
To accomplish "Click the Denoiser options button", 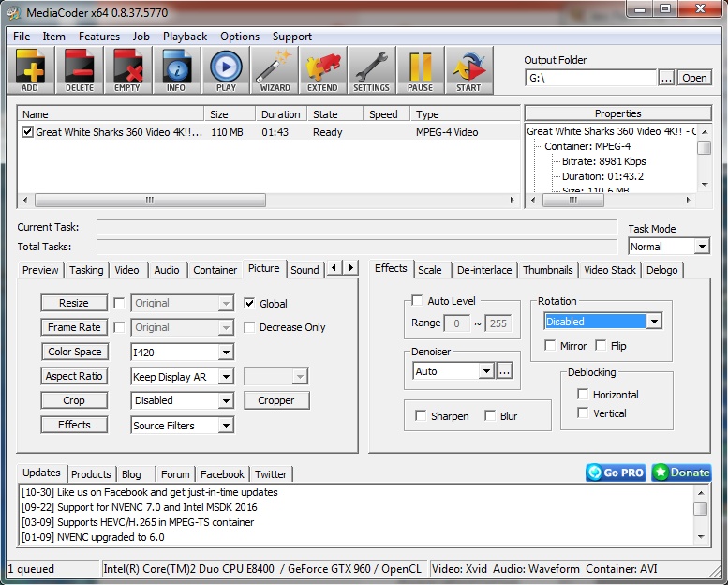I will click(504, 371).
